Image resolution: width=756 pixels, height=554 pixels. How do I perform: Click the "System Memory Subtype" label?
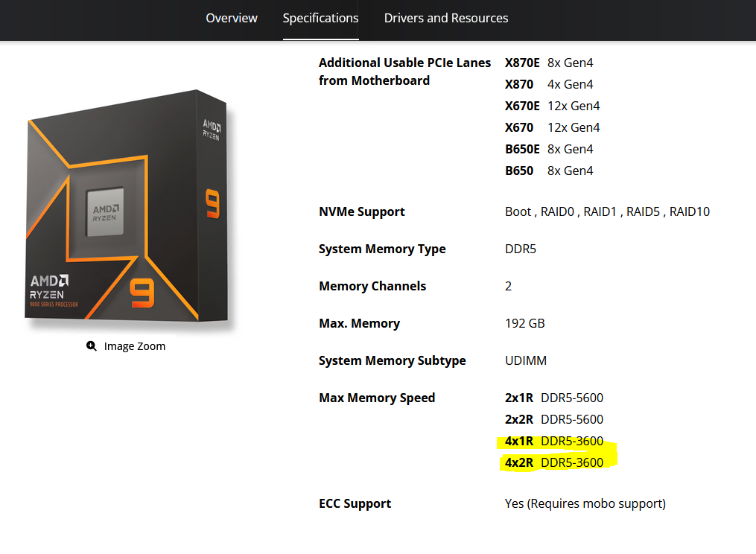[x=393, y=360]
